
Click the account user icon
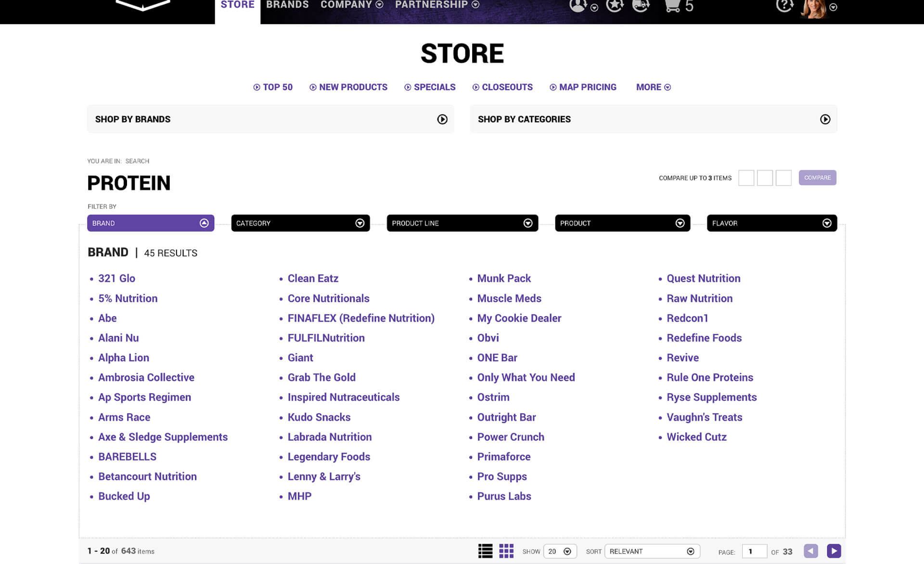coord(578,6)
